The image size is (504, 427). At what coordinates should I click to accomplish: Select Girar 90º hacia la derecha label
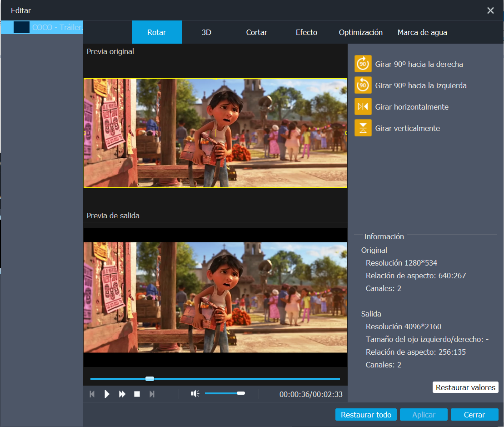point(419,64)
